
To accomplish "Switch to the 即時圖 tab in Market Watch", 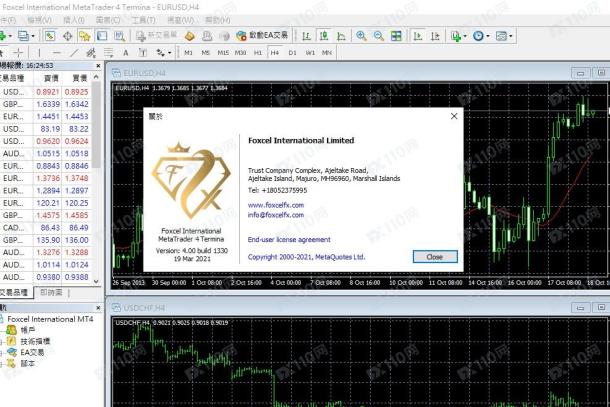I will pyautogui.click(x=51, y=292).
